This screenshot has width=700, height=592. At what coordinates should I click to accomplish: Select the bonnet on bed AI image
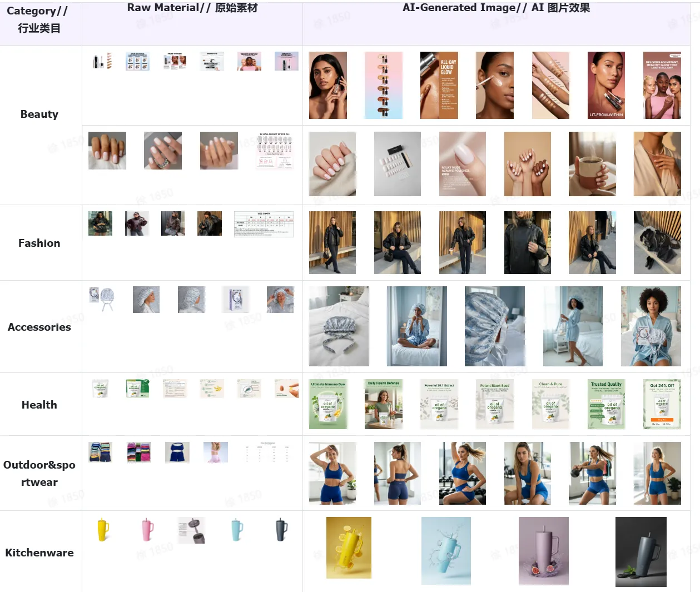339,326
